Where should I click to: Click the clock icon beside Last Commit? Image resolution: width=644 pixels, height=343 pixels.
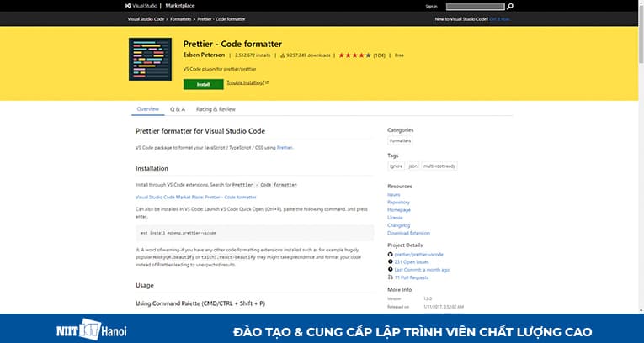tap(390, 270)
